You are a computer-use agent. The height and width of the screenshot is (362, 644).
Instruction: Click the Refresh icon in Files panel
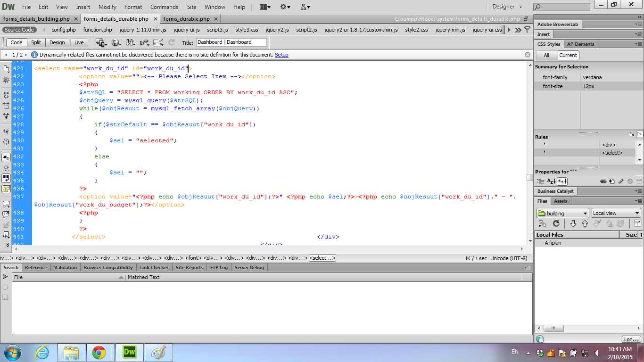(x=556, y=223)
